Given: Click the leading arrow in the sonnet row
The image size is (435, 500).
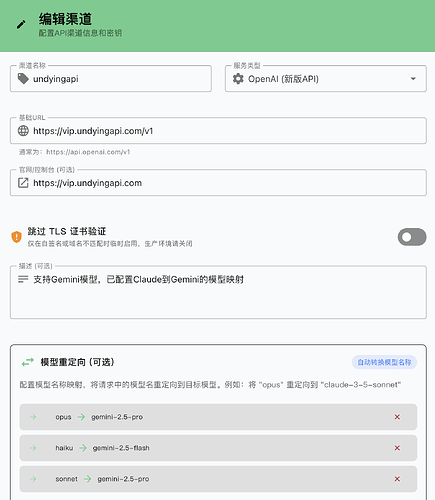Looking at the screenshot, I should [x=33, y=479].
